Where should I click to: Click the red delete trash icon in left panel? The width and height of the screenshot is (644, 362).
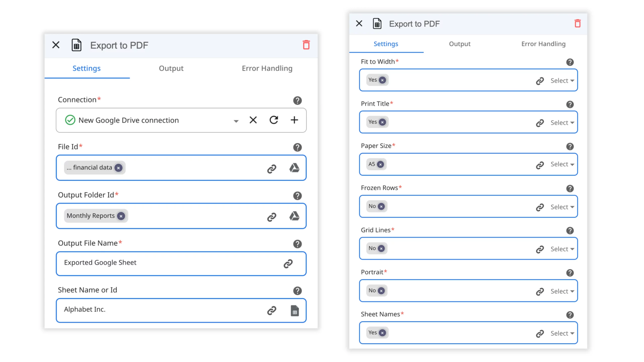(306, 45)
